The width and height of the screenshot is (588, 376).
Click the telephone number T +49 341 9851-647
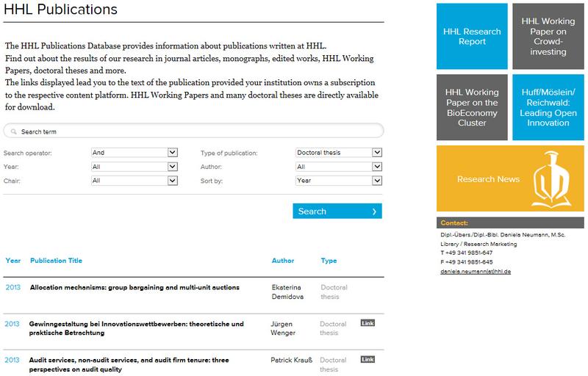tap(467, 253)
